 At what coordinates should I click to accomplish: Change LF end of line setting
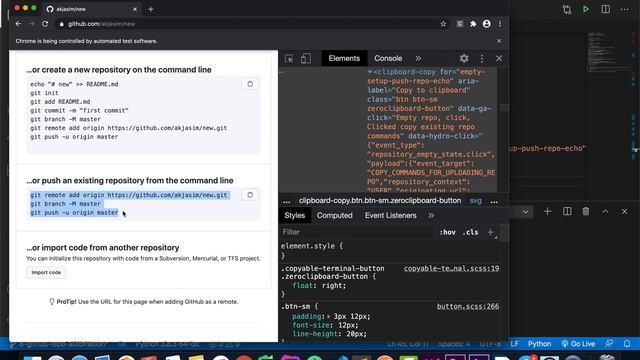(514, 344)
